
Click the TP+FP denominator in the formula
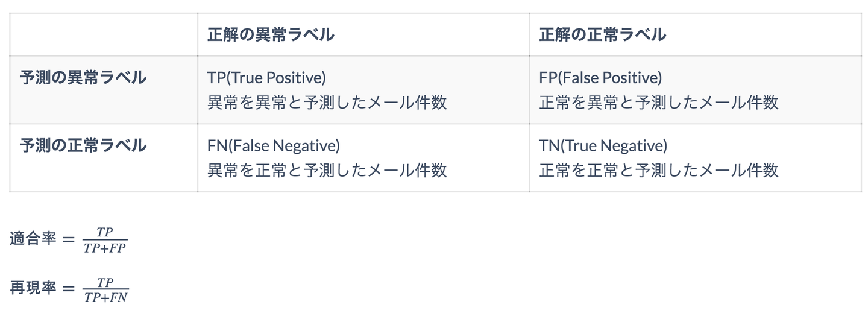(105, 248)
